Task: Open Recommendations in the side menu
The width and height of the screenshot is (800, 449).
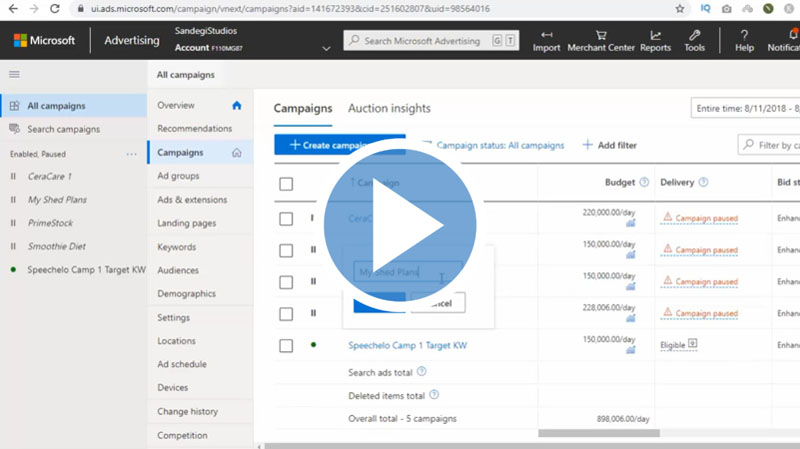Action: 194,129
